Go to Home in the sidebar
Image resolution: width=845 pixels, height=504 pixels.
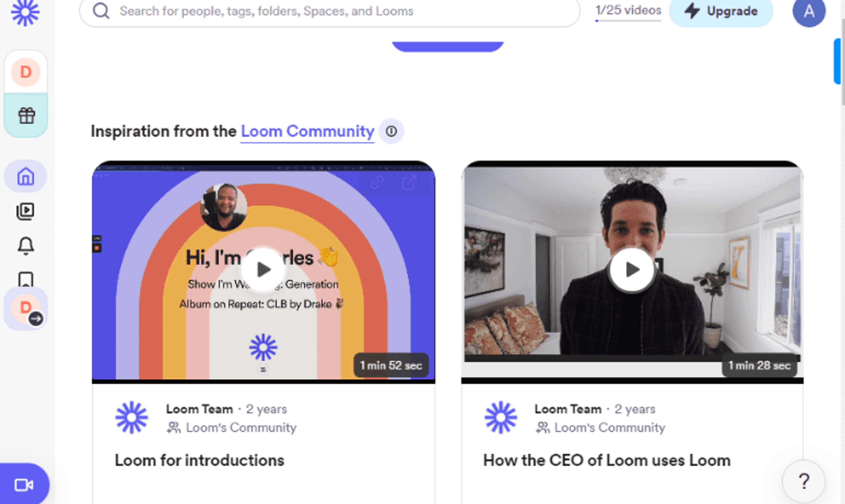pyautogui.click(x=26, y=176)
